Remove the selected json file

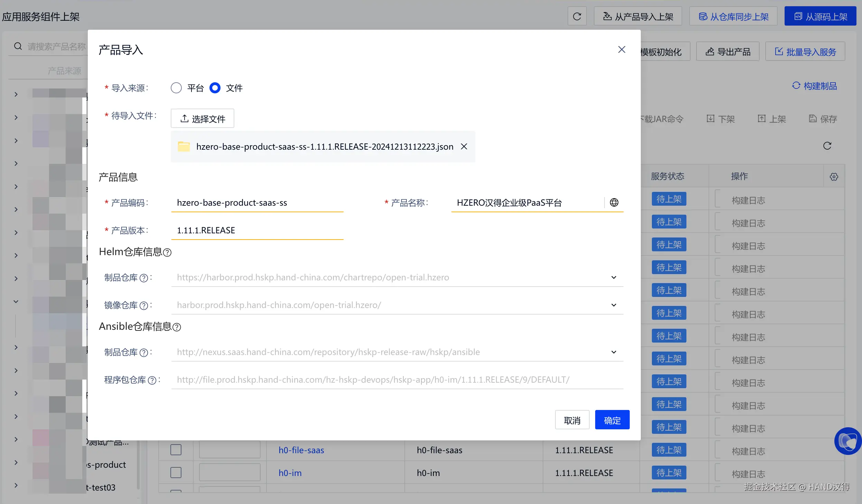point(464,147)
